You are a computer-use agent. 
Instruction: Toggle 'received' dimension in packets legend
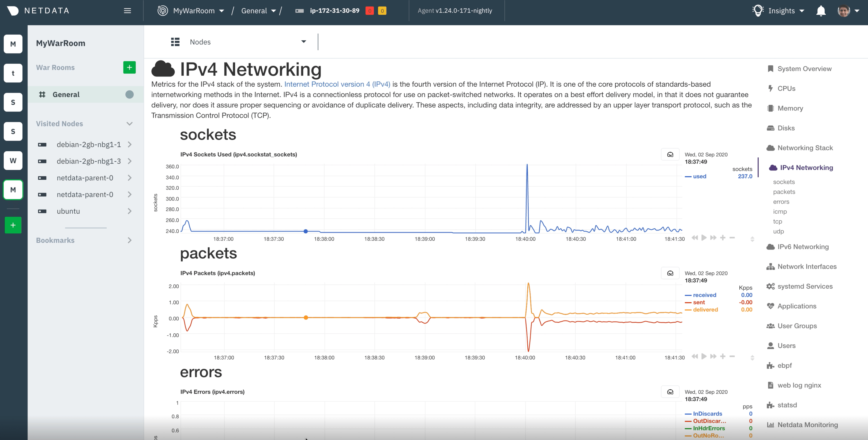pos(704,295)
